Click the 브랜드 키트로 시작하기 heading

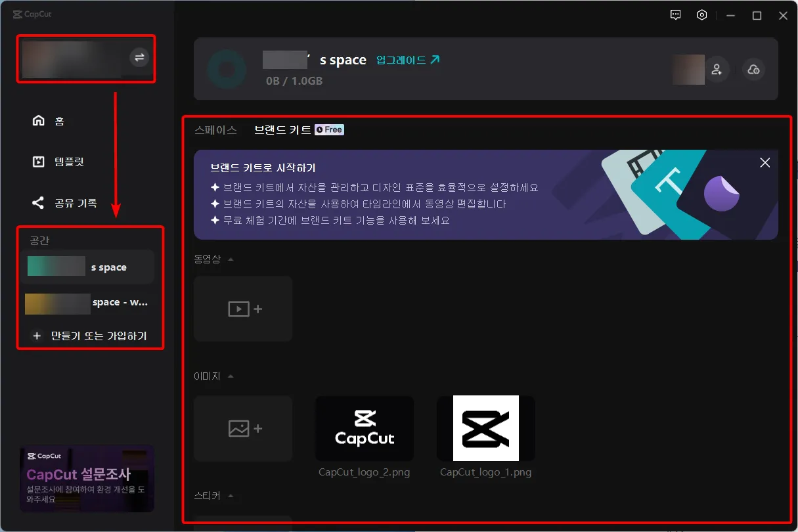click(x=263, y=168)
